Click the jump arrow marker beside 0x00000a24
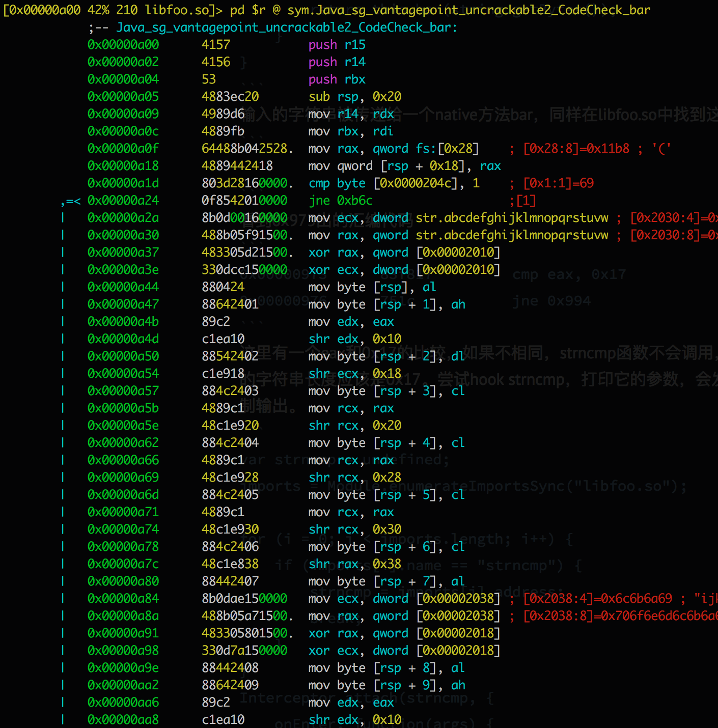718x728 pixels. 70,202
